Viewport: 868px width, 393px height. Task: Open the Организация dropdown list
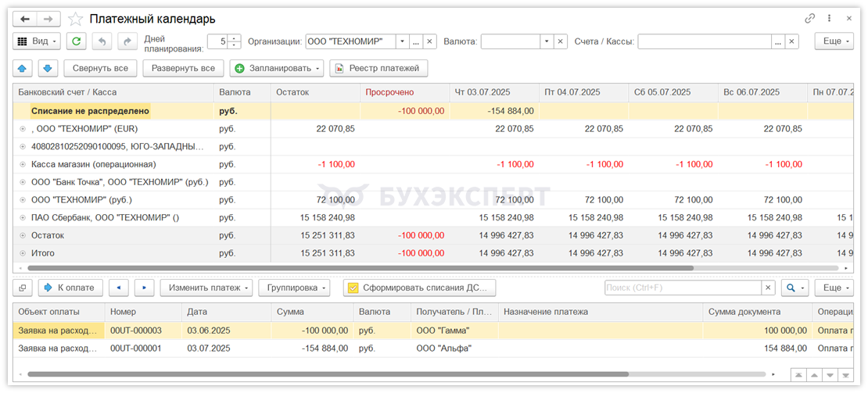point(401,41)
